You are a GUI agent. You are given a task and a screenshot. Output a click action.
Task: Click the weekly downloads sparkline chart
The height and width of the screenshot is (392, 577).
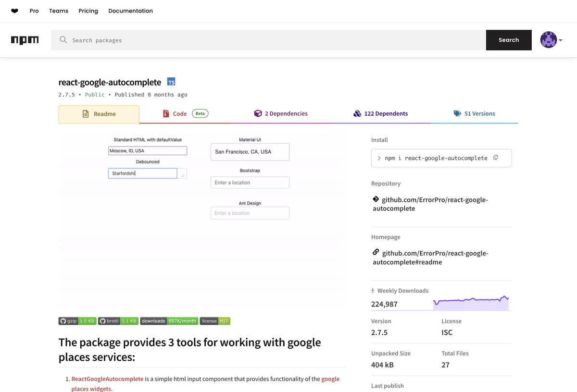pyautogui.click(x=471, y=303)
